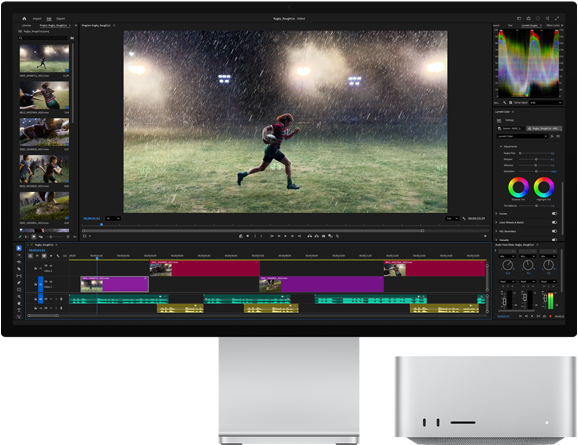Open Lumetri Scopes settings wrench
The height and width of the screenshot is (445, 578).
pos(505,102)
